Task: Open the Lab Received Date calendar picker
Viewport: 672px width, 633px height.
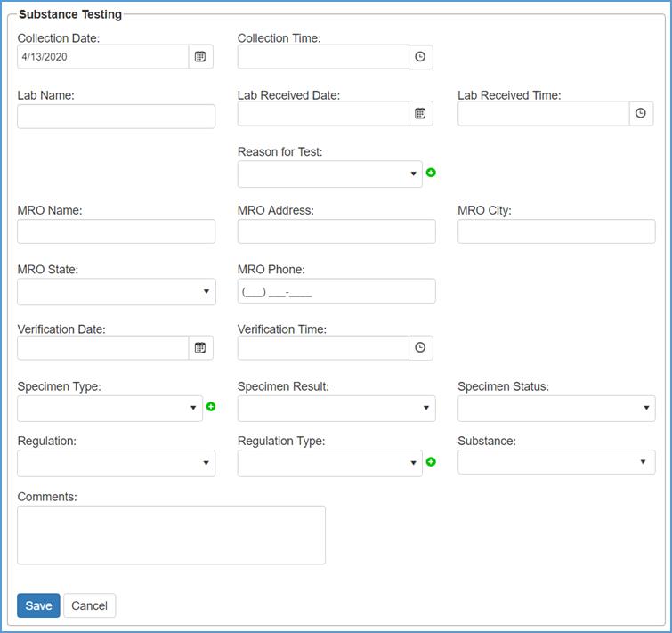Action: 420,114
